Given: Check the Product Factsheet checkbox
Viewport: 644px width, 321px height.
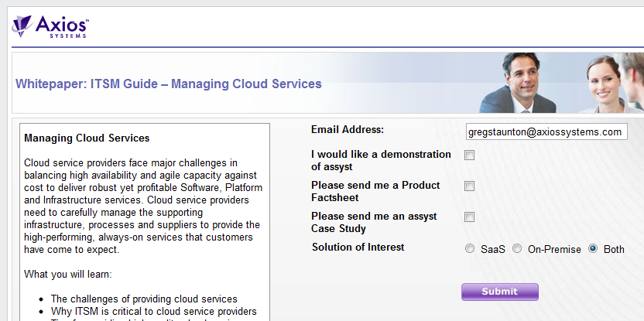Looking at the screenshot, I should tap(469, 186).
